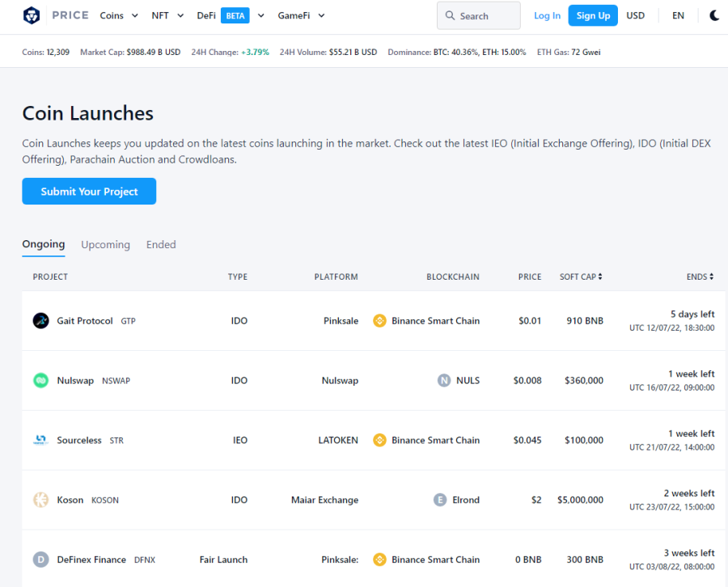Click the search magnifier icon
This screenshot has width=728, height=587.
(450, 15)
